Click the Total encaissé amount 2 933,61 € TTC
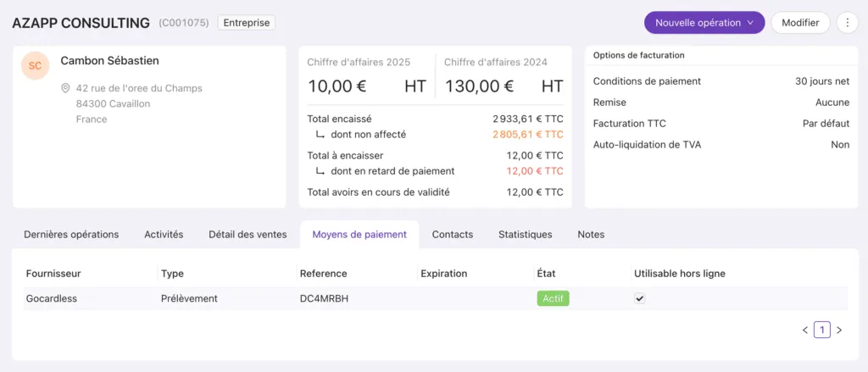Screen dimensions: 868x372 (528, 119)
